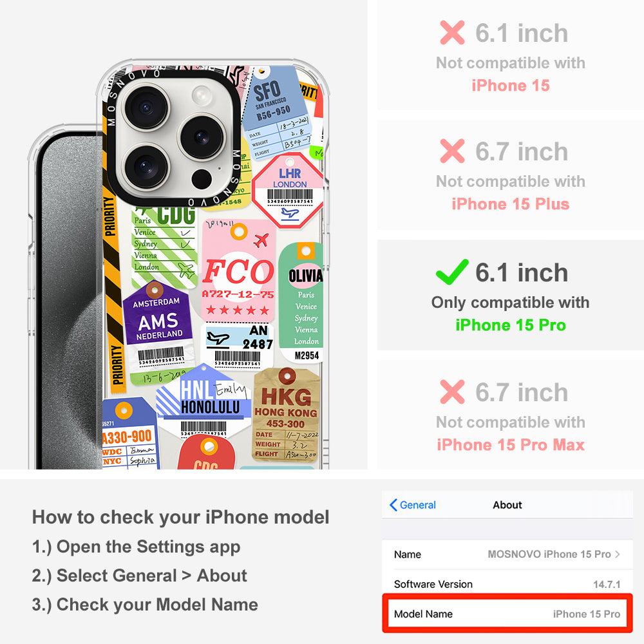Click the OLIVIA green luggage tag
Viewport: 644px width, 644px height.
point(303,302)
